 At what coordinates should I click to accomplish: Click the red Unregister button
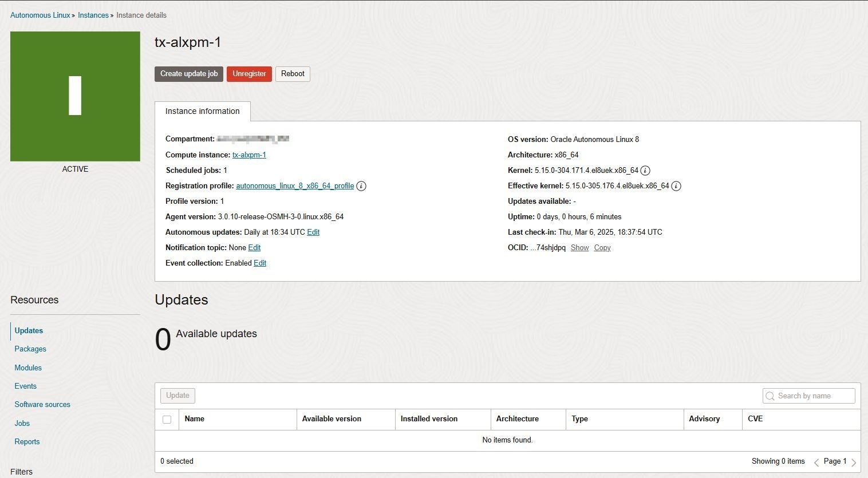249,74
